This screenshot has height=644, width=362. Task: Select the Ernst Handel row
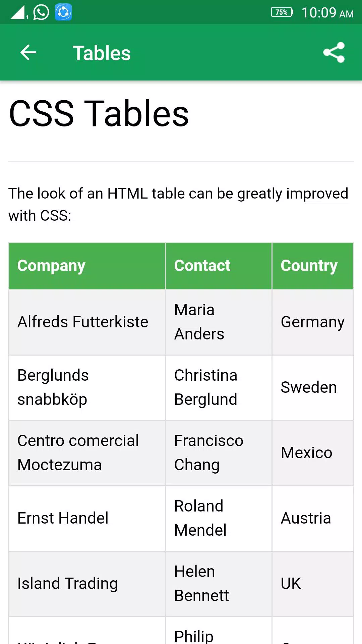(181, 518)
